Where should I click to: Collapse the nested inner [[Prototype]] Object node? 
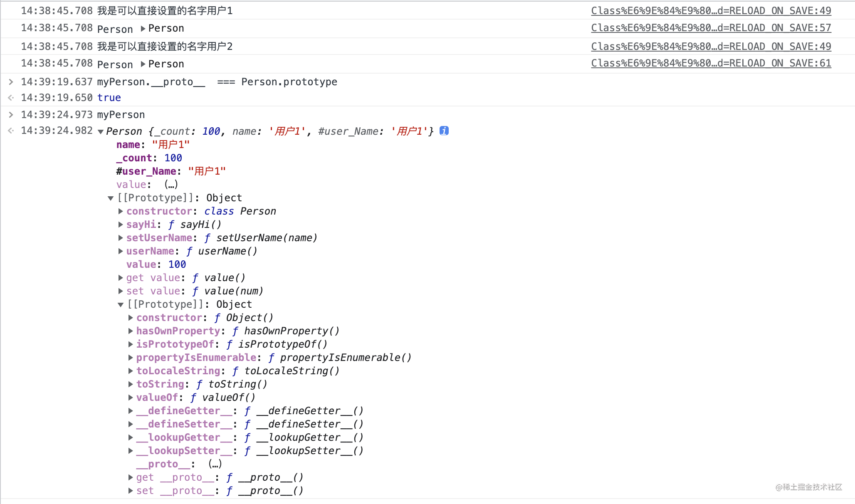coord(121,305)
